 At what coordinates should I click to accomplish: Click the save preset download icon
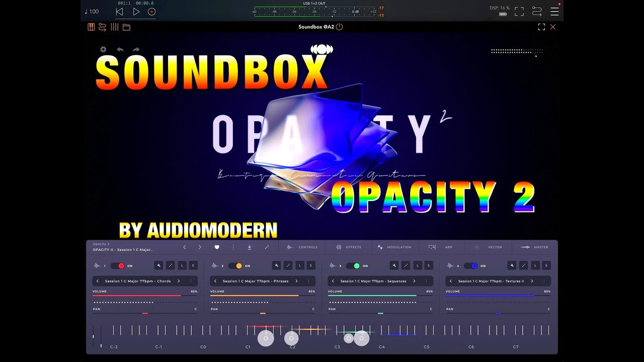tap(250, 247)
